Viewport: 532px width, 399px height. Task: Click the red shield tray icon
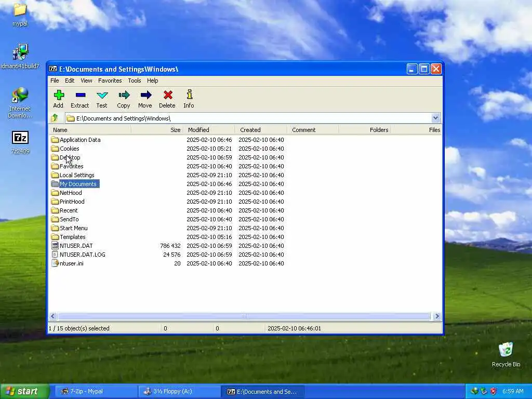494,391
